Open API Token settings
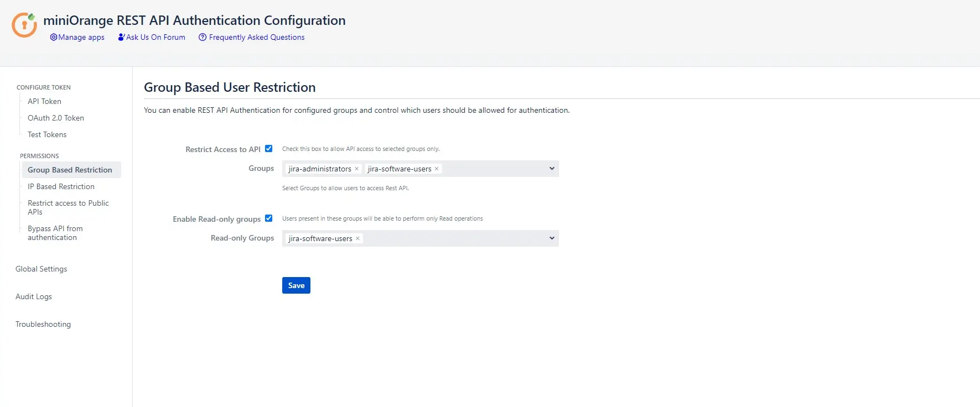This screenshot has height=407, width=980. click(x=44, y=101)
